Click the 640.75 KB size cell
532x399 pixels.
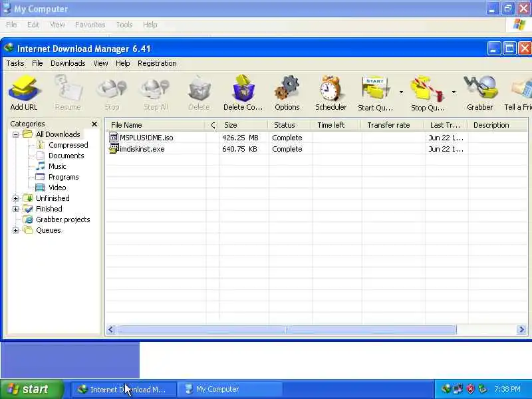(239, 149)
